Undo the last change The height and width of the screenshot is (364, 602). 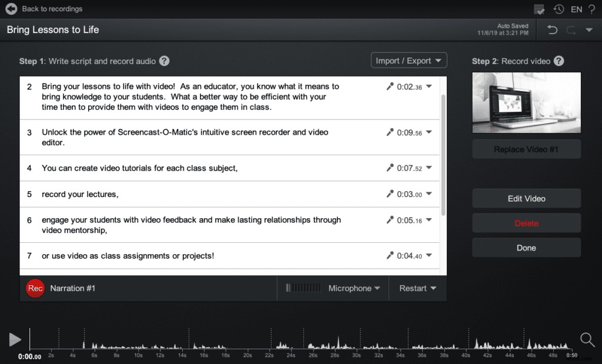(551, 29)
